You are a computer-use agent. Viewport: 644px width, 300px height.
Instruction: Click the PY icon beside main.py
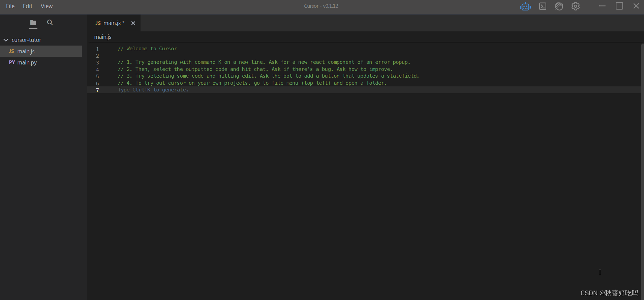pyautogui.click(x=12, y=62)
